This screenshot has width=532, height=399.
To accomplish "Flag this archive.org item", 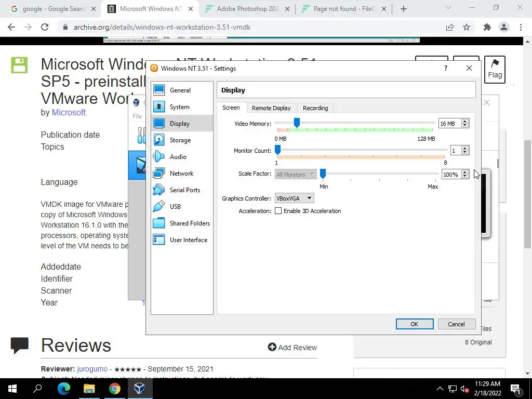I will (x=495, y=70).
